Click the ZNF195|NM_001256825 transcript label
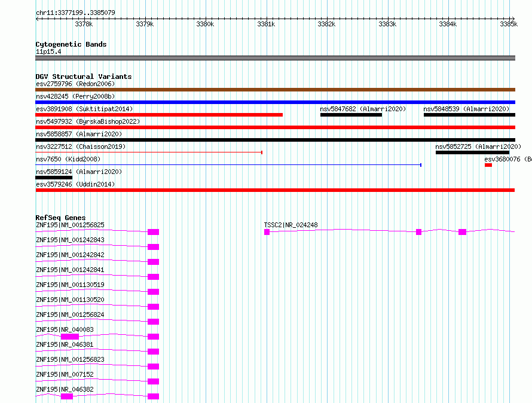This screenshot has width=532, height=403. click(x=70, y=225)
